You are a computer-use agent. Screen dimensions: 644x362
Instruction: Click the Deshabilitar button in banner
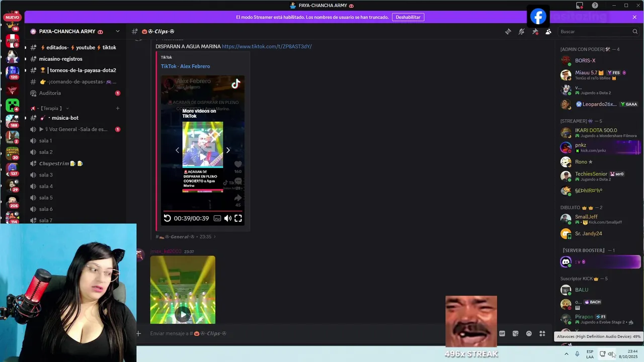point(408,17)
